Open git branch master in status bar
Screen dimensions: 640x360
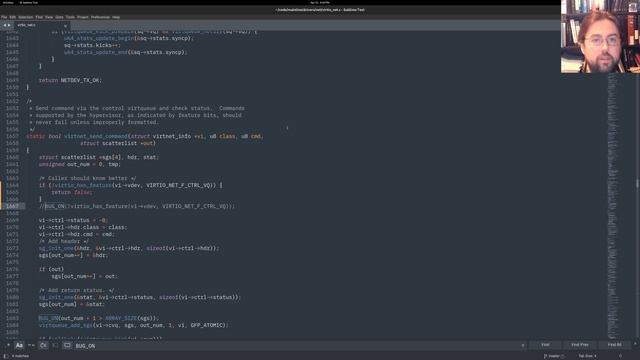point(553,356)
